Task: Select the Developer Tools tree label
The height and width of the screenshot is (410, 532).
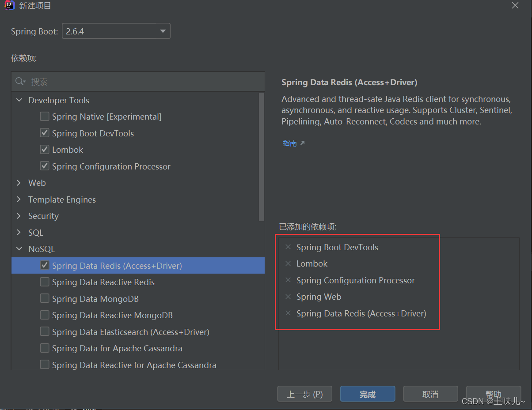Action: click(59, 100)
